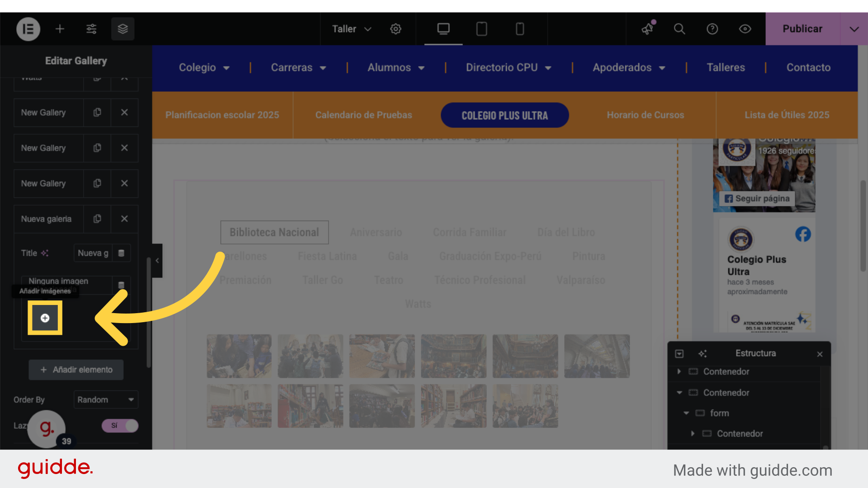Click the Facebook logo in the feed card
This screenshot has width=868, height=488.
click(803, 234)
